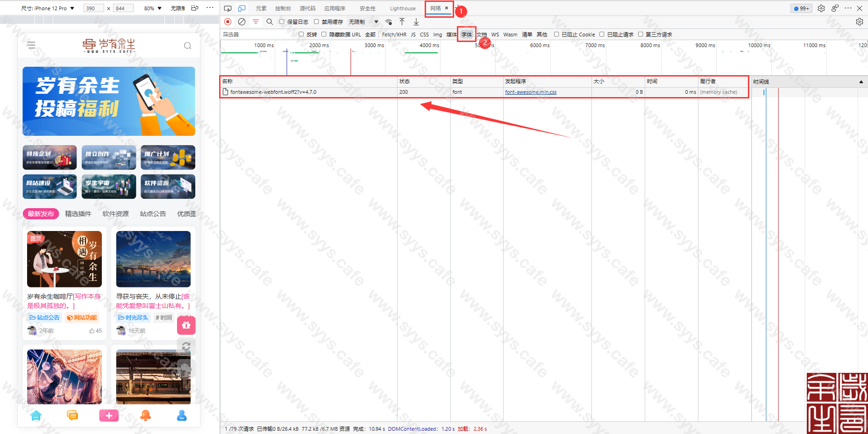Open the 岁有余生 投稿福利 banner
The image size is (868, 434).
click(109, 101)
